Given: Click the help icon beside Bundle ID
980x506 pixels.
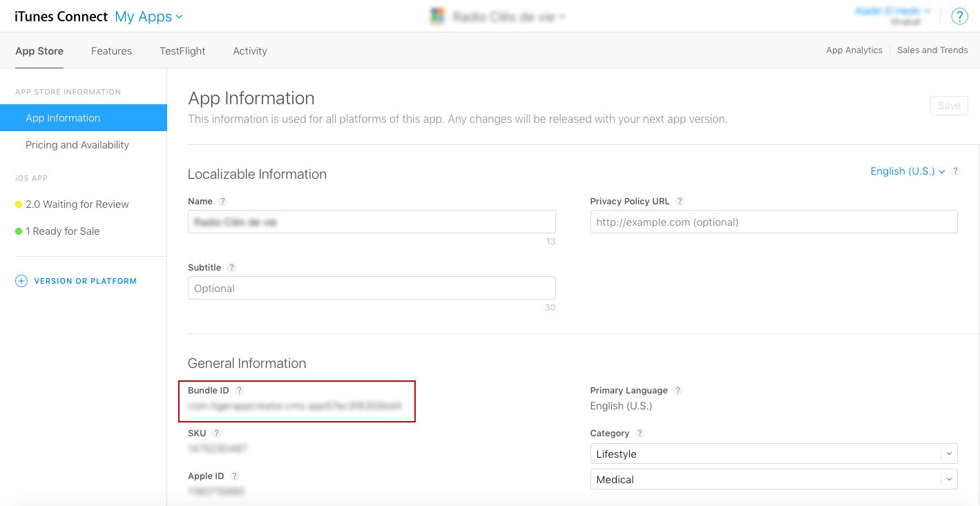Looking at the screenshot, I should click(239, 391).
